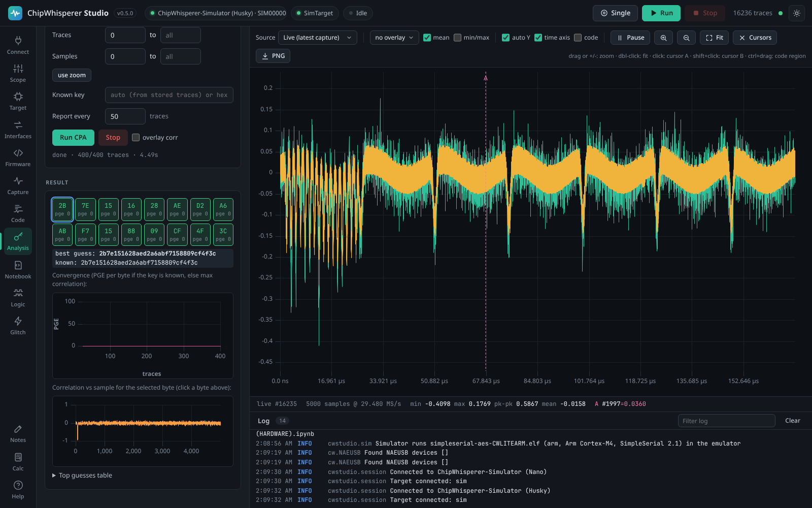Open the Notebook panel
Viewport: 812px width, 508px height.
pos(18,270)
